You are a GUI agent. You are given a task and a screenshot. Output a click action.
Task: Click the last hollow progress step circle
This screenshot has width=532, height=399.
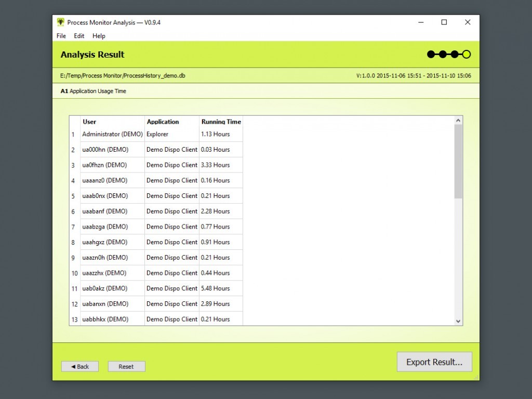(466, 55)
